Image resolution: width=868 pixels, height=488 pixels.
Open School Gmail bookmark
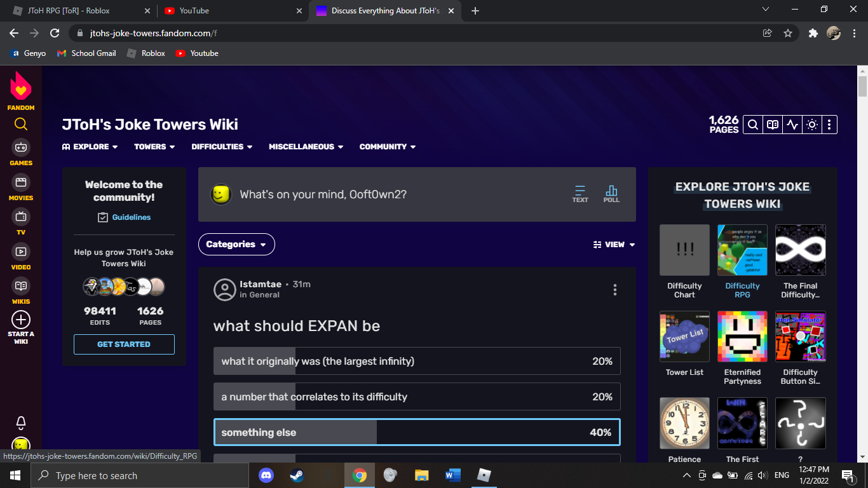86,53
